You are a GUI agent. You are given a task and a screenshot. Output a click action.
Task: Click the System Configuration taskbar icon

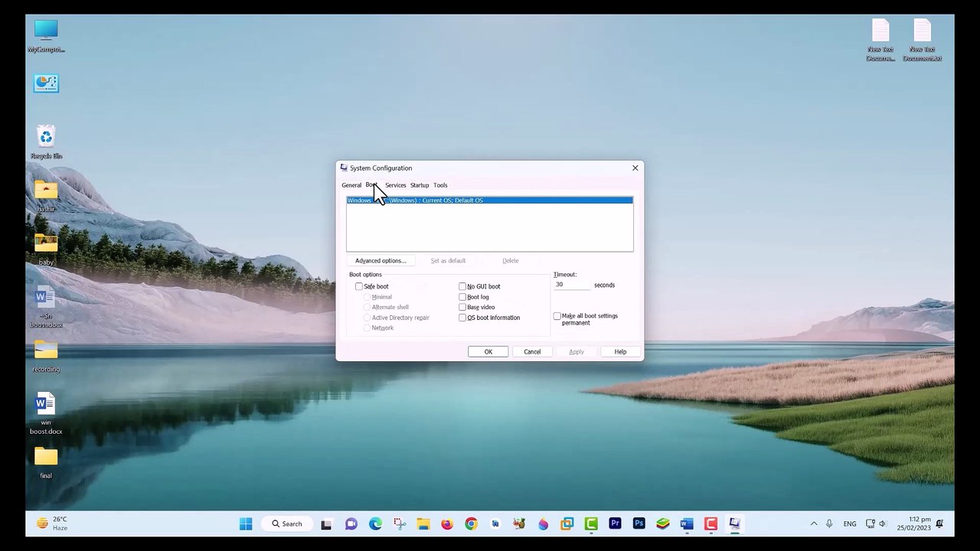[735, 524]
